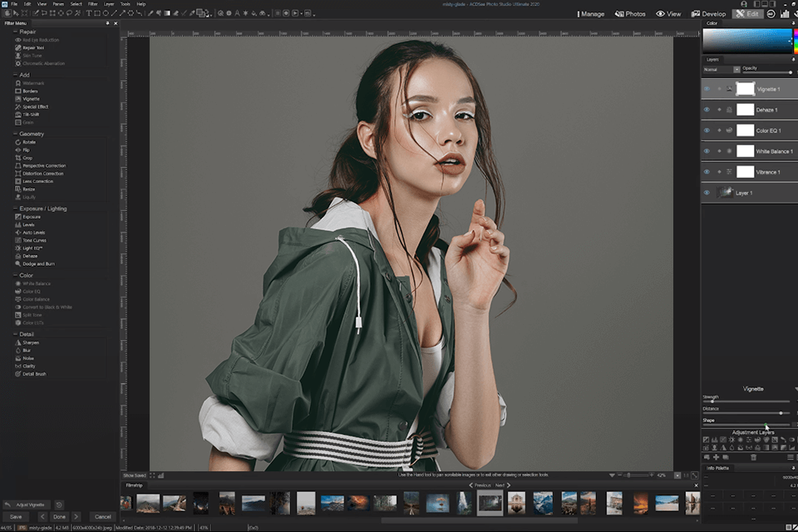Click the Lasso selection tool icon
The height and width of the screenshot is (532, 798).
[68, 12]
